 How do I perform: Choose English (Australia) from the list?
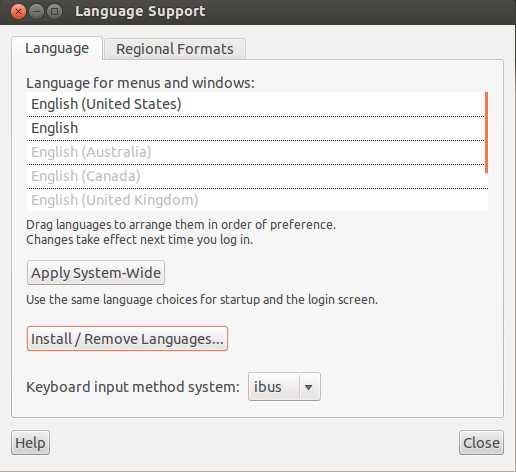(255, 152)
